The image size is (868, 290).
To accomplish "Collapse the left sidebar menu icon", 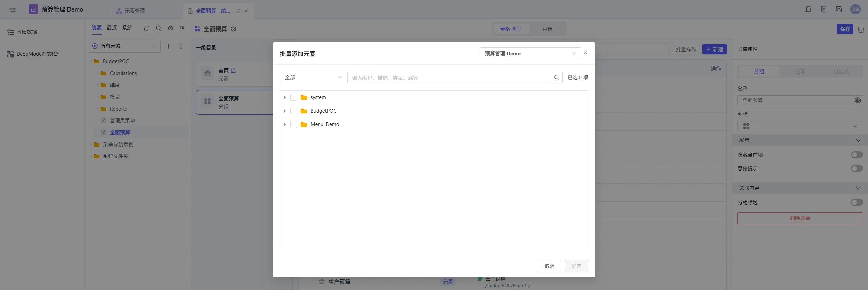I will pyautogui.click(x=13, y=9).
